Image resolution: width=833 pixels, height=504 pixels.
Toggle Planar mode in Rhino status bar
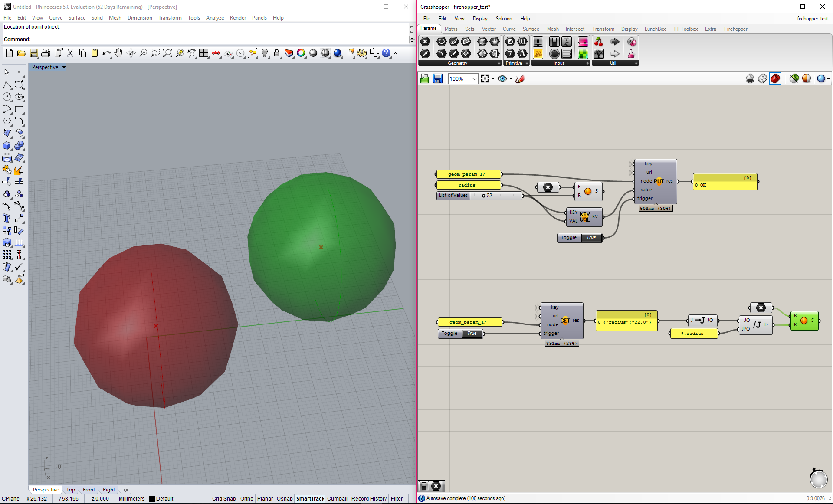coord(265,498)
